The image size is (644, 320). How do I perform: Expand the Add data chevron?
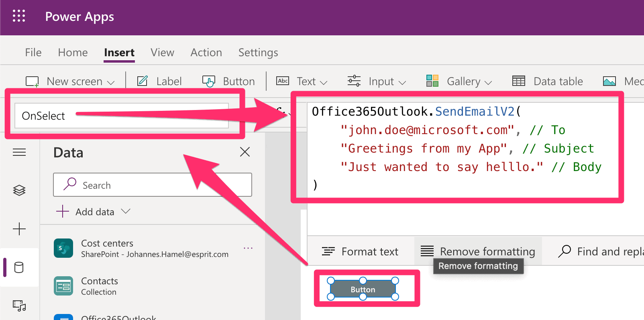[126, 211]
